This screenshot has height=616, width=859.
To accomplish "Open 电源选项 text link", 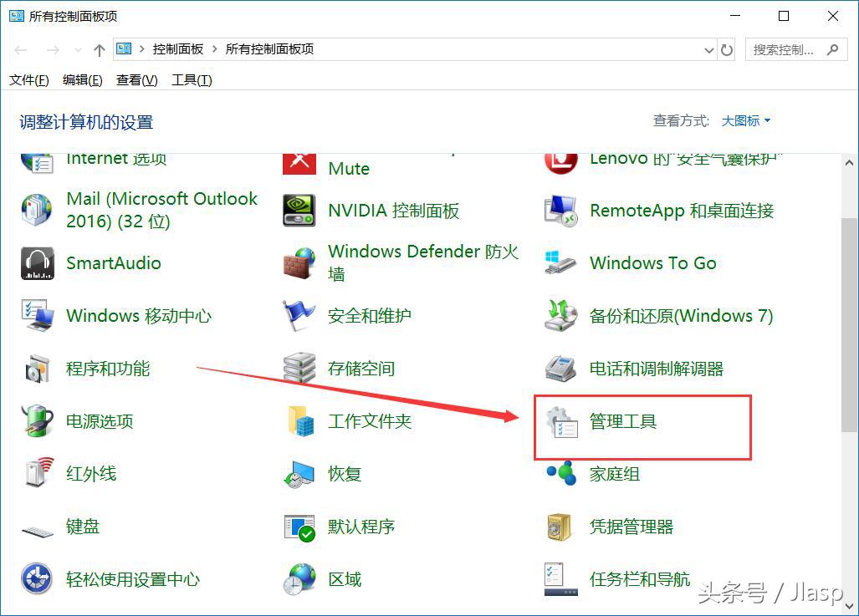I will coord(100,421).
